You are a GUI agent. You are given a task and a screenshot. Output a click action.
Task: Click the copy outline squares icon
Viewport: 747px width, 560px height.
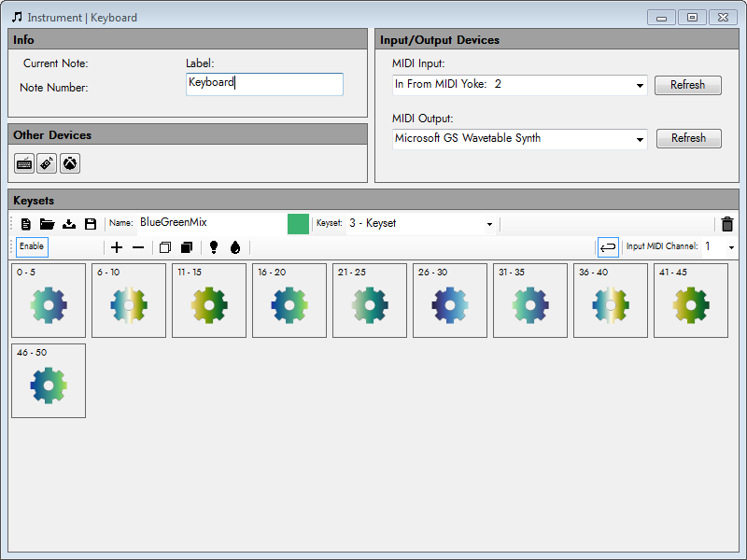click(x=165, y=247)
